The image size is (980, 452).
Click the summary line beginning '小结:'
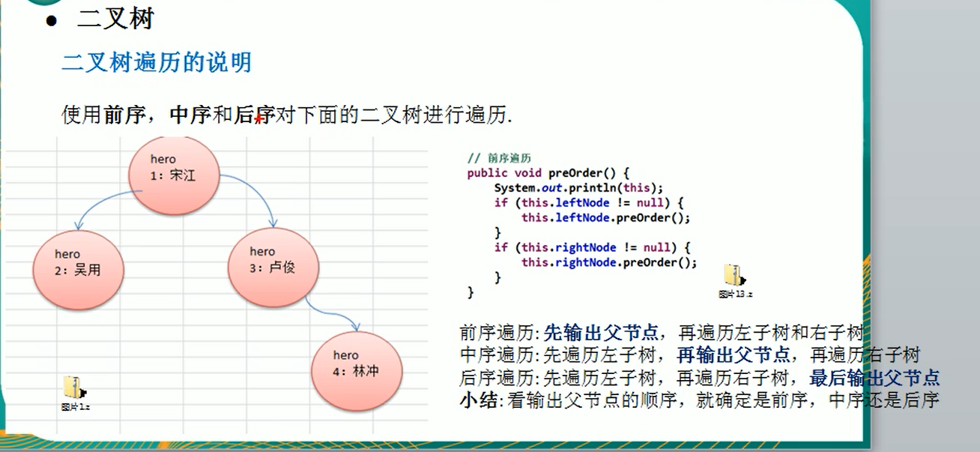pos(699,400)
